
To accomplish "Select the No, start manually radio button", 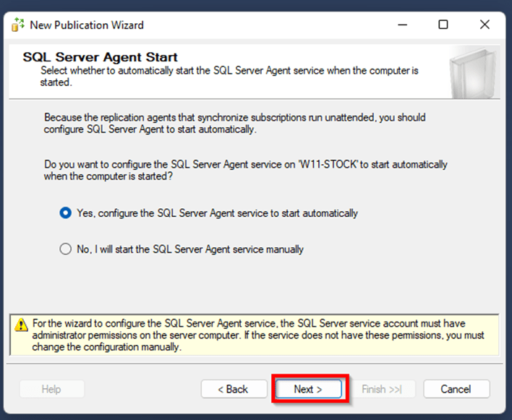I will pyautogui.click(x=65, y=249).
